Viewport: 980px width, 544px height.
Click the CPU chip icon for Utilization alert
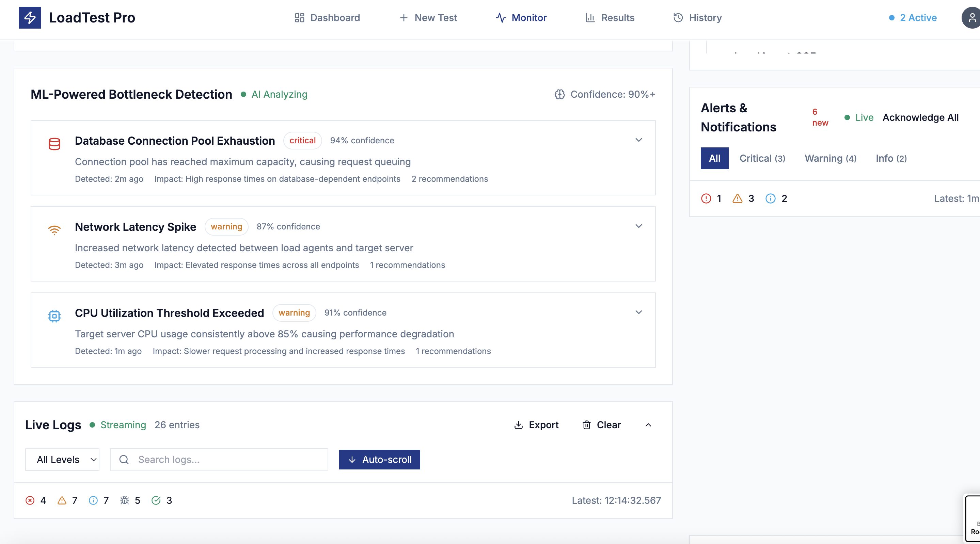[x=54, y=316]
